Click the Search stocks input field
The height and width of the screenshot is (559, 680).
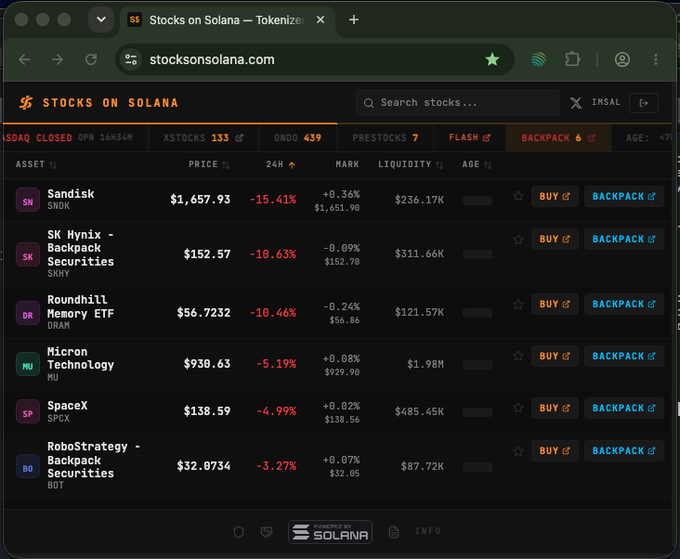[458, 103]
